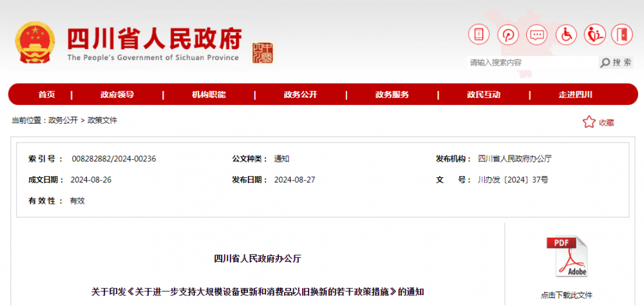Screen dimensions: 644x305
Task: Open the 首页 navigation tab
Action: pos(46,95)
